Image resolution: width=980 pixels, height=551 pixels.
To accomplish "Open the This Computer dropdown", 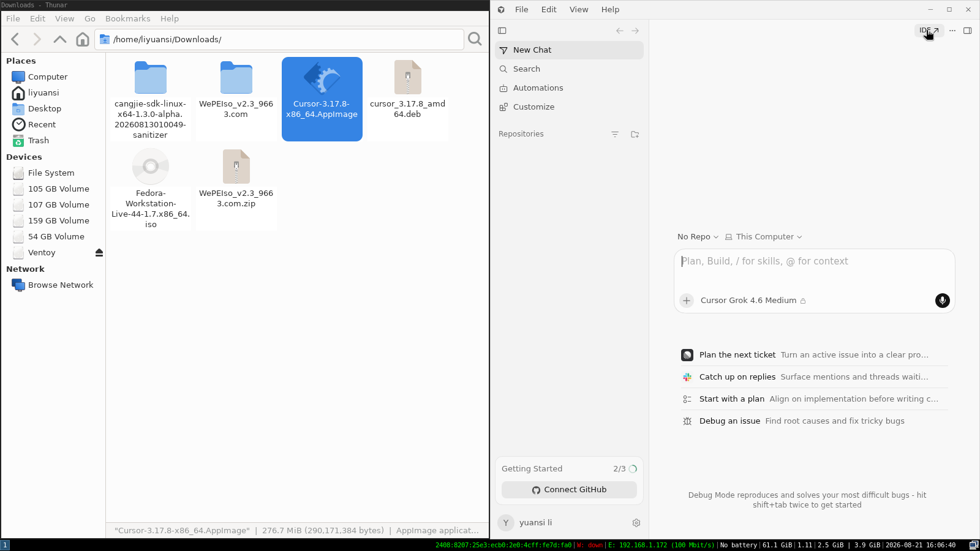I will (763, 237).
